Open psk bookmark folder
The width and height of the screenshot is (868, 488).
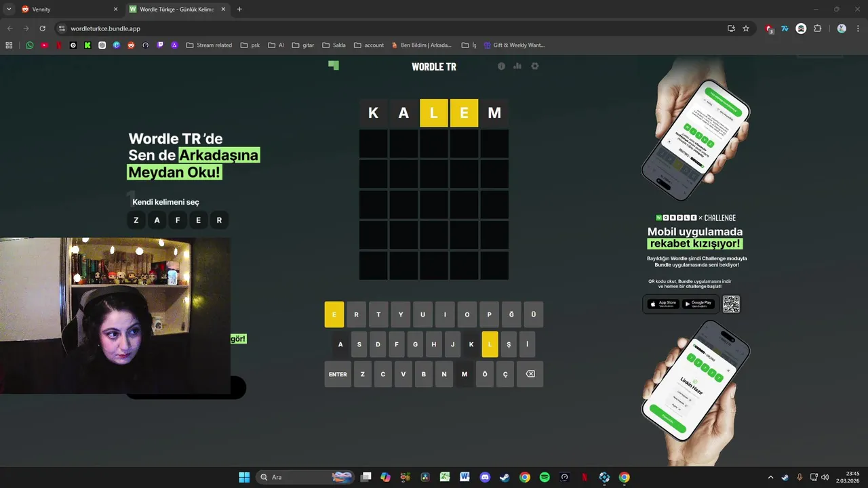(x=250, y=45)
